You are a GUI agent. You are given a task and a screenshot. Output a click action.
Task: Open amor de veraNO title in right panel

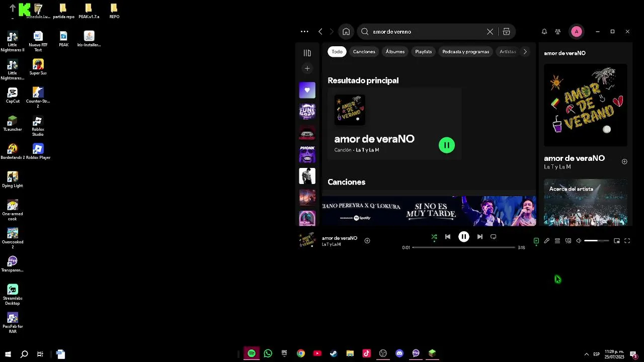coord(574,158)
